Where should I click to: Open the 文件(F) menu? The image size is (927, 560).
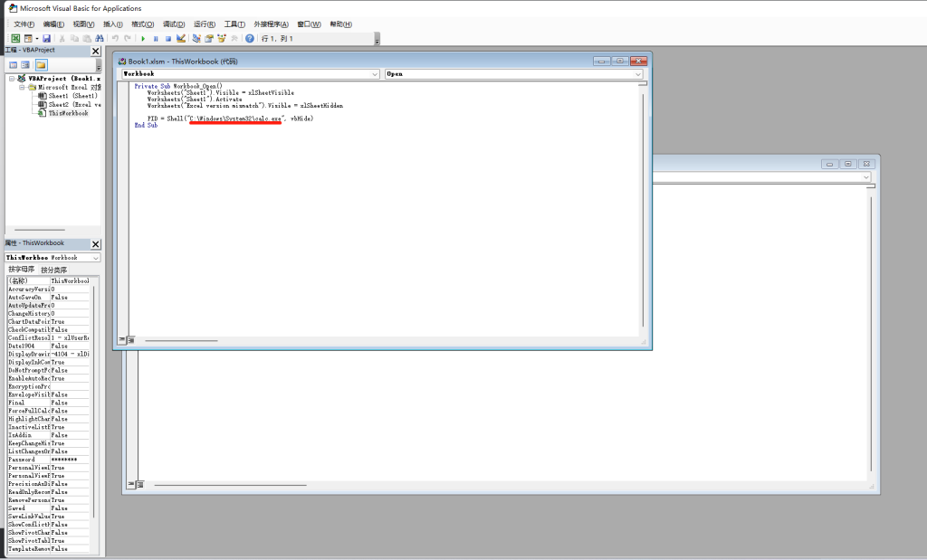tap(24, 24)
